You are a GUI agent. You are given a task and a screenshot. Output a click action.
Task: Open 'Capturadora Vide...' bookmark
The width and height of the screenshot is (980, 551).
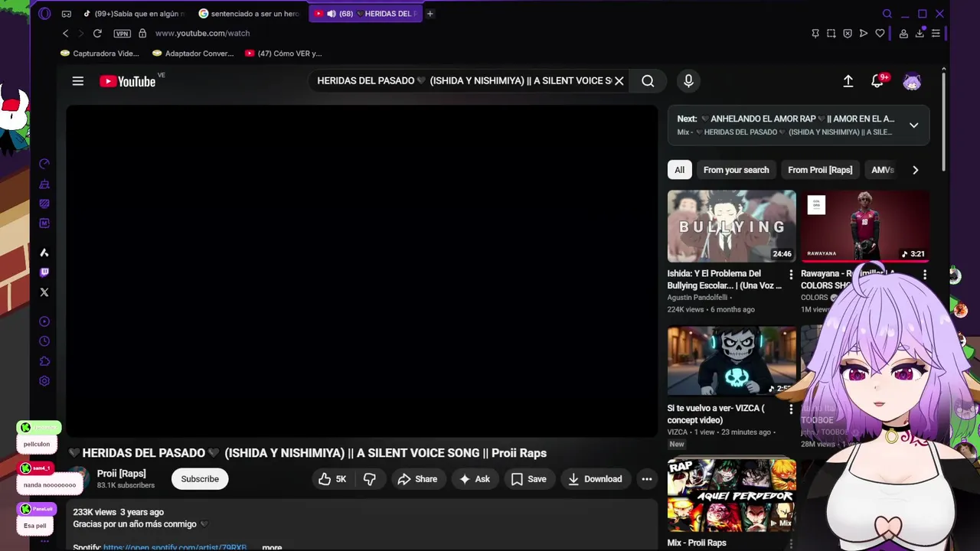point(100,54)
